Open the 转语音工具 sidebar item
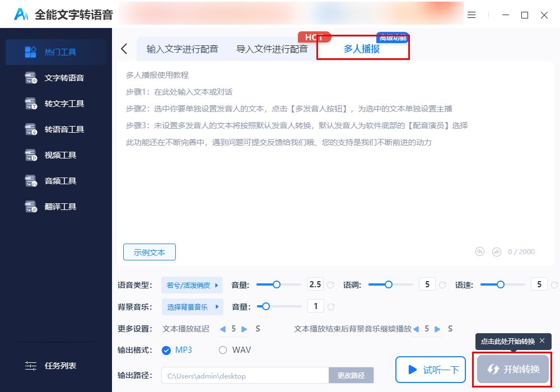560x392 pixels. 56,129
